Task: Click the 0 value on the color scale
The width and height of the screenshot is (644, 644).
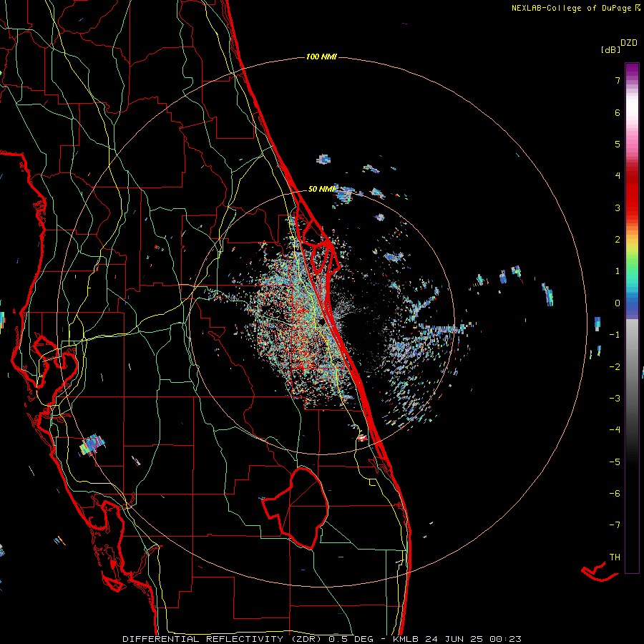Action: 618,303
